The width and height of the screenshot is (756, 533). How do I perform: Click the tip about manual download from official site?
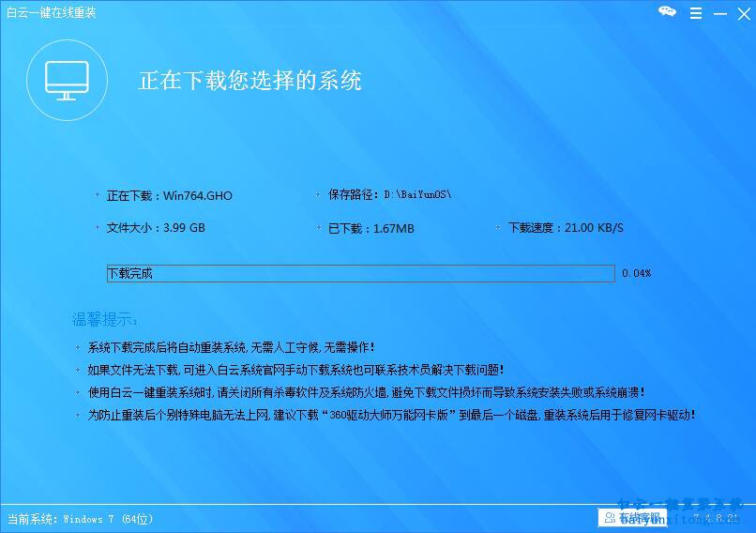click(x=295, y=370)
